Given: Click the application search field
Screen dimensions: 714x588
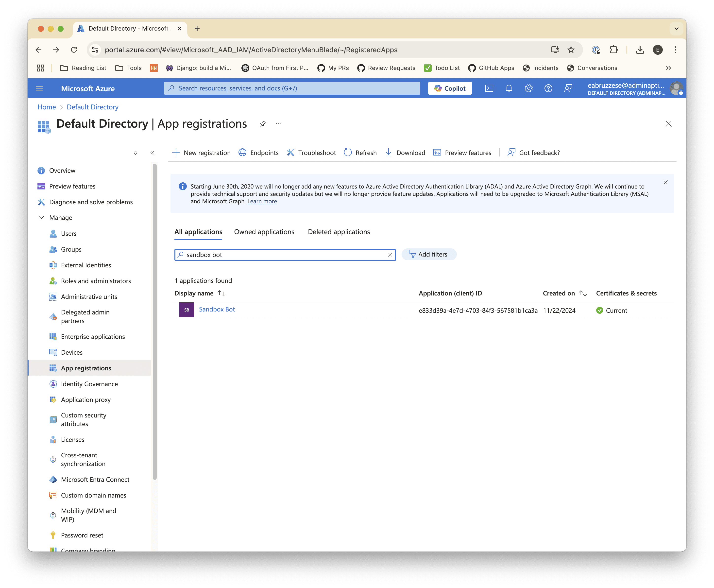Looking at the screenshot, I should pos(285,255).
